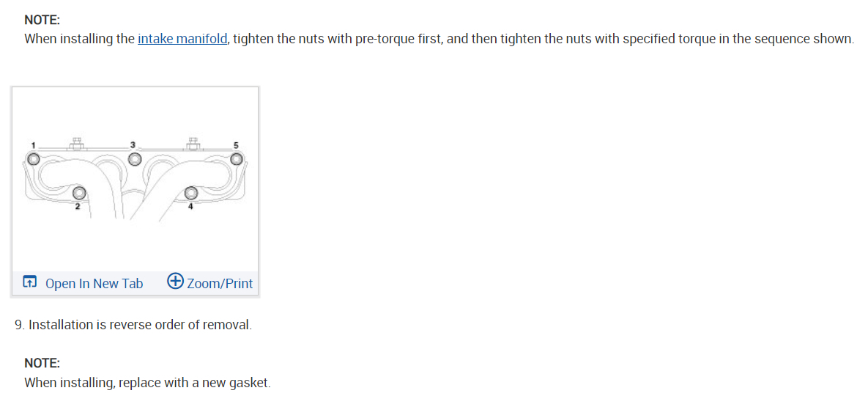Click nut number 3 in the diagram
The width and height of the screenshot is (868, 407).
click(x=133, y=159)
